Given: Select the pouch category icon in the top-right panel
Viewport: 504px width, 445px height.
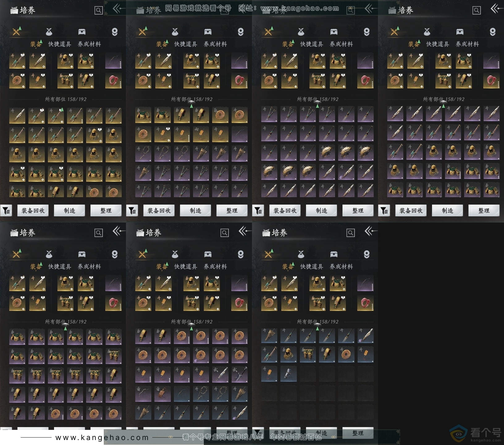Looking at the screenshot, I should click(x=427, y=32).
